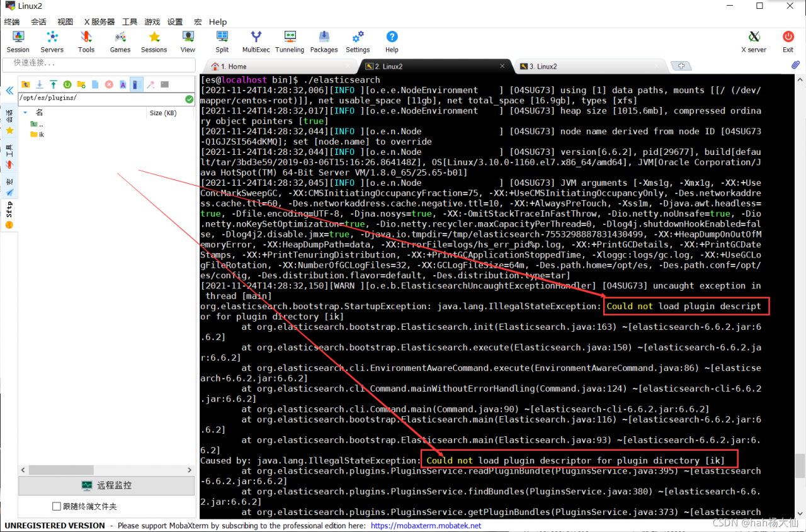The image size is (806, 532).
Task: Open the mobaxterm.mobatek.net link
Action: pos(426,525)
